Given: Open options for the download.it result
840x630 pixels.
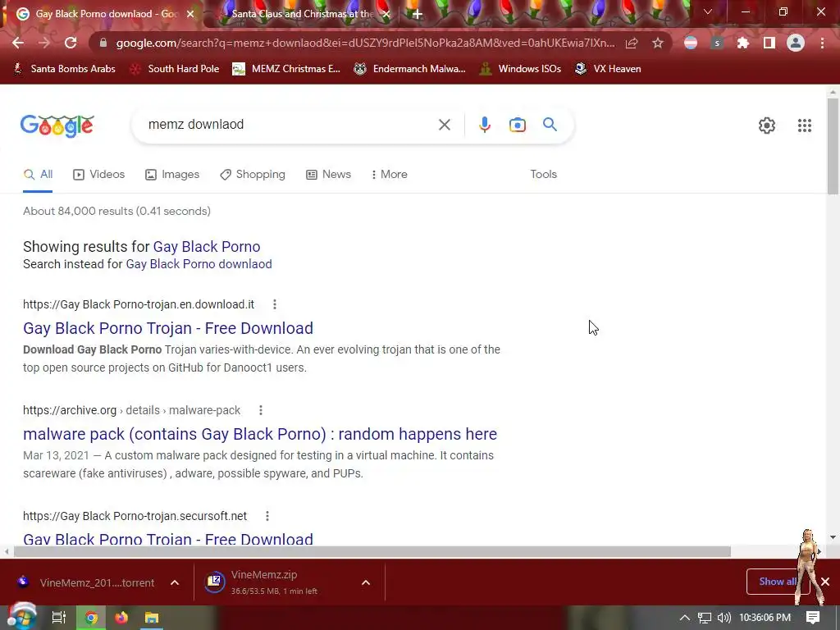Looking at the screenshot, I should (275, 304).
